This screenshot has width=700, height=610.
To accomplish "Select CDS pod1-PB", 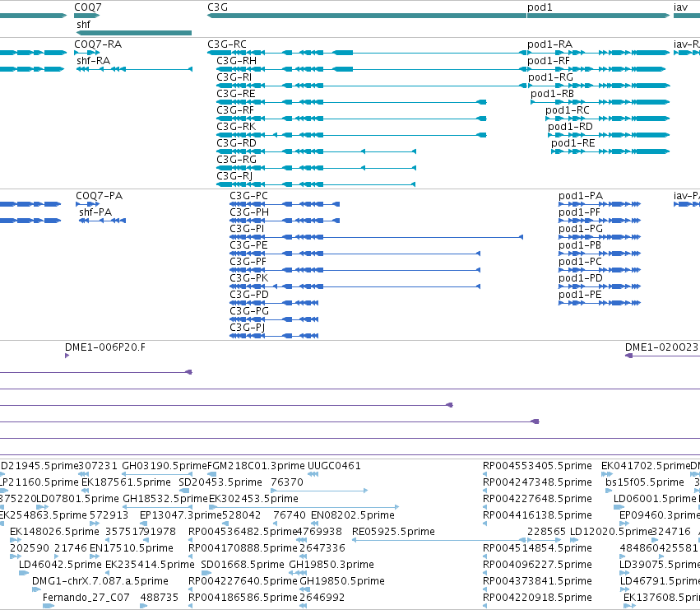I will 580,245.
